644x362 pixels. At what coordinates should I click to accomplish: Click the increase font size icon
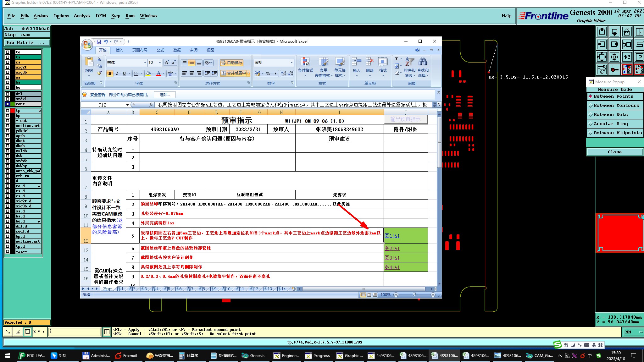pyautogui.click(x=167, y=63)
